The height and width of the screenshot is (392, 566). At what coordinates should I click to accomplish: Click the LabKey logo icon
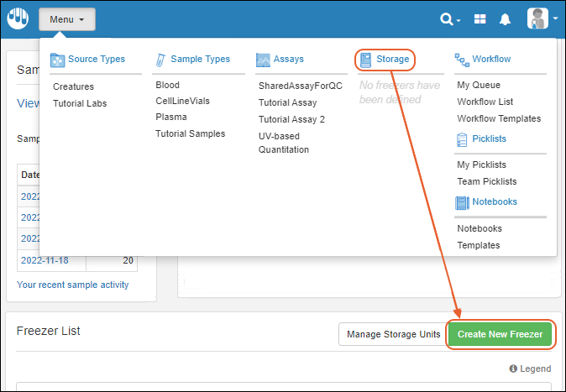pyautogui.click(x=18, y=18)
